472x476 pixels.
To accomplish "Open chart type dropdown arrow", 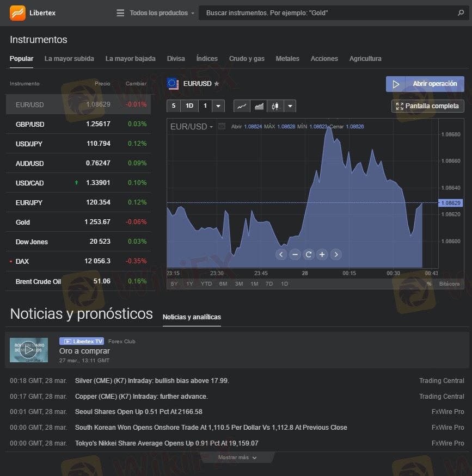I will tap(290, 106).
